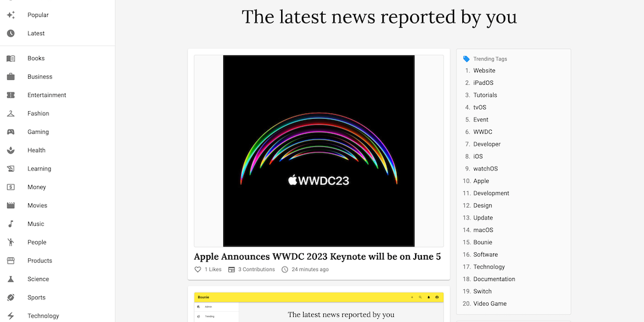Click the Development trending tag

tap(491, 193)
